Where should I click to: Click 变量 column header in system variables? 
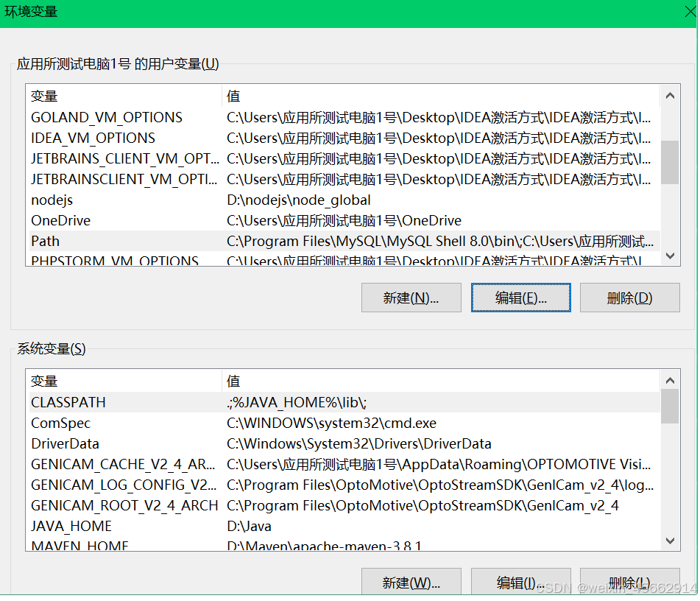[x=43, y=382]
